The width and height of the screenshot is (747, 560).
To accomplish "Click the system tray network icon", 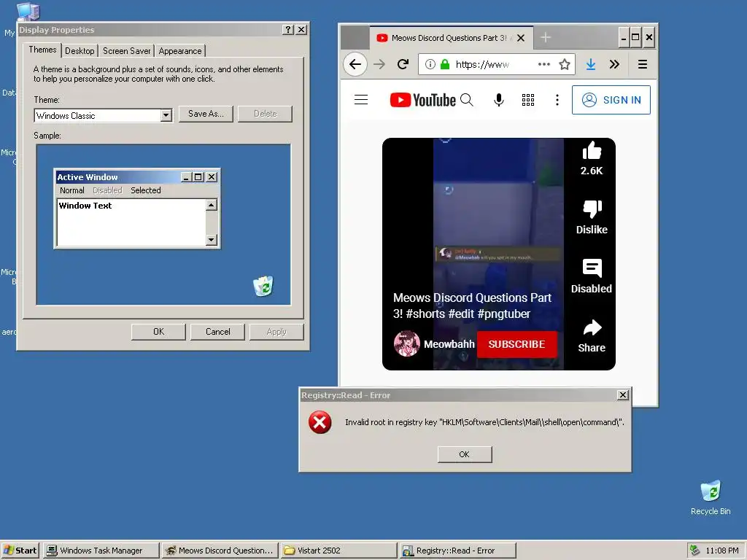I will pyautogui.click(x=695, y=550).
